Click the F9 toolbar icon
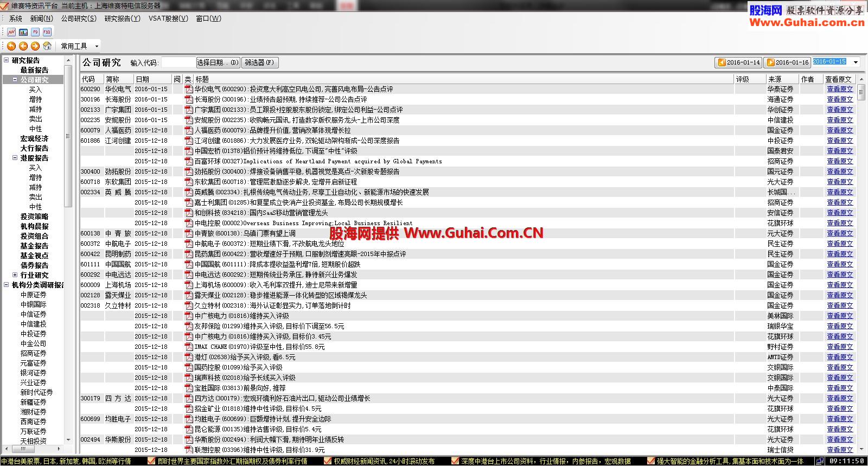Viewport: 868px width, 466px height. pos(35,32)
